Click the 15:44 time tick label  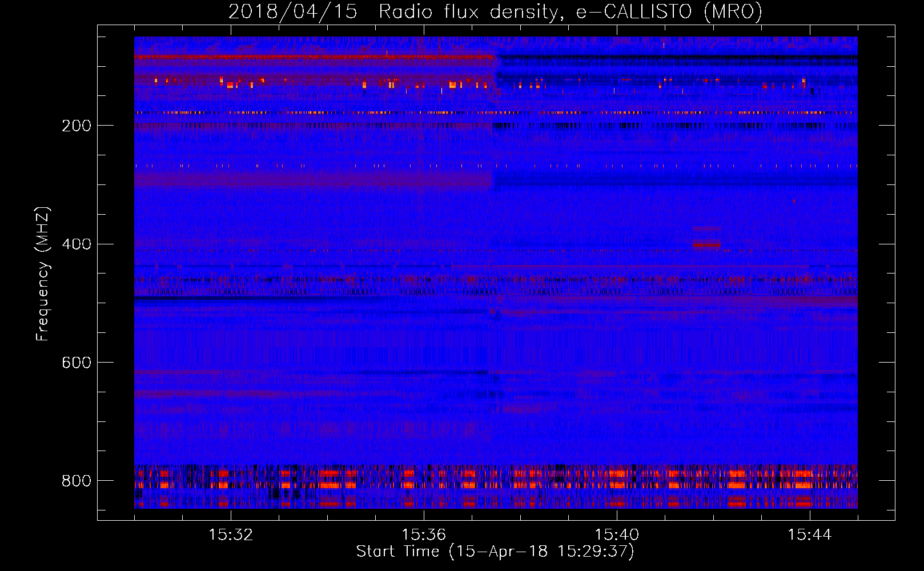coord(810,535)
